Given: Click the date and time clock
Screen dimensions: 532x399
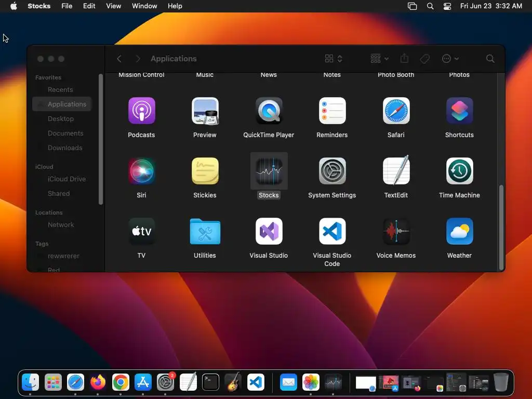Looking at the screenshot, I should point(491,6).
